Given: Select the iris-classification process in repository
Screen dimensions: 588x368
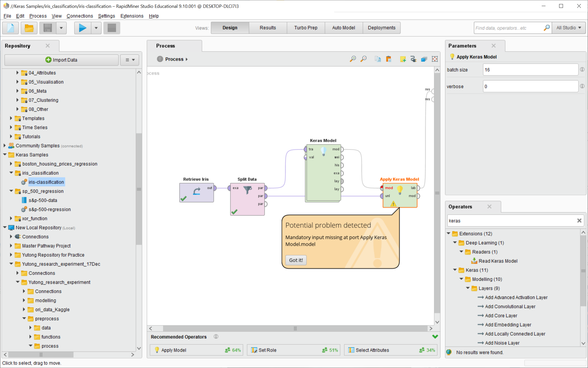Looking at the screenshot, I should (x=46, y=182).
